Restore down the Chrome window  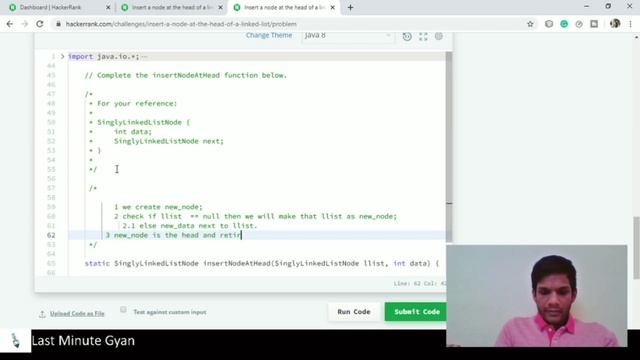tap(608, 7)
